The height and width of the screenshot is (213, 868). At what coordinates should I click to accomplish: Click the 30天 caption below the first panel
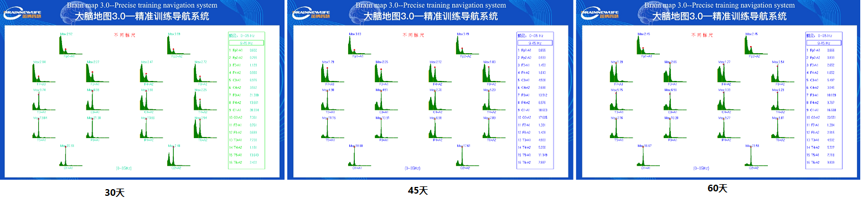115,193
